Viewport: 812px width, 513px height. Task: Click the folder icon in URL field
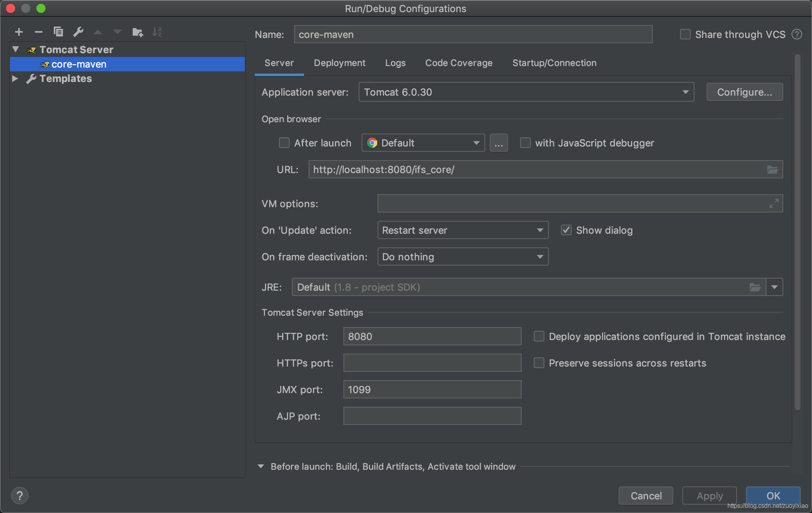772,170
